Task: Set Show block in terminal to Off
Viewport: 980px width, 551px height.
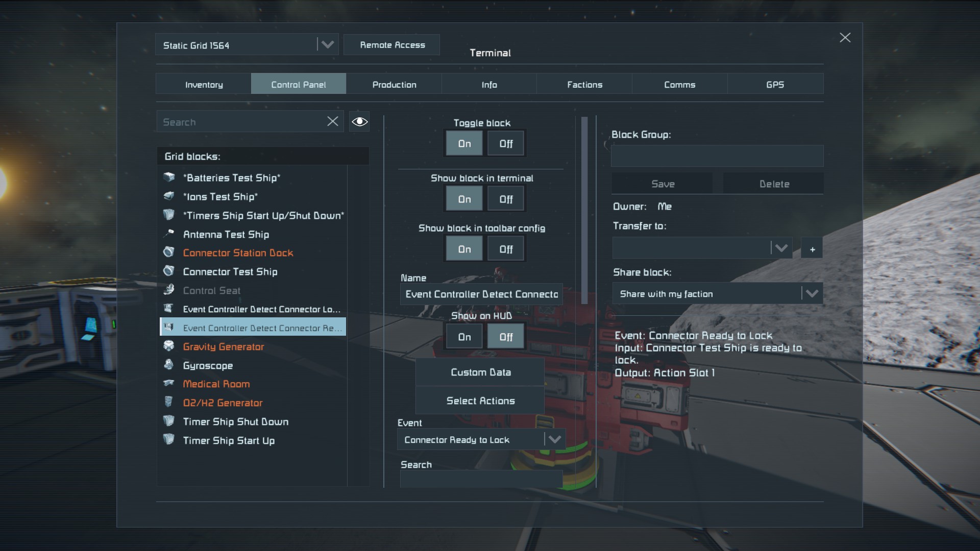Action: click(506, 199)
